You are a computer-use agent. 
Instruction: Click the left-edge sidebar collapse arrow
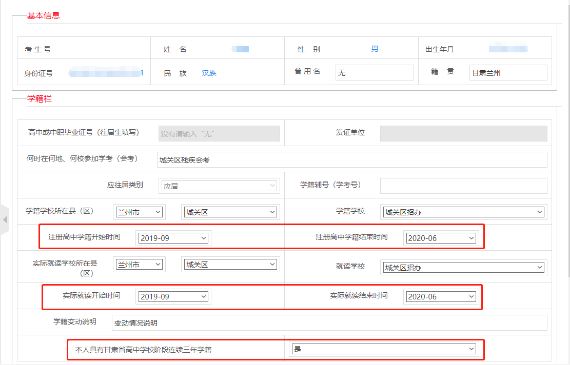(4, 220)
